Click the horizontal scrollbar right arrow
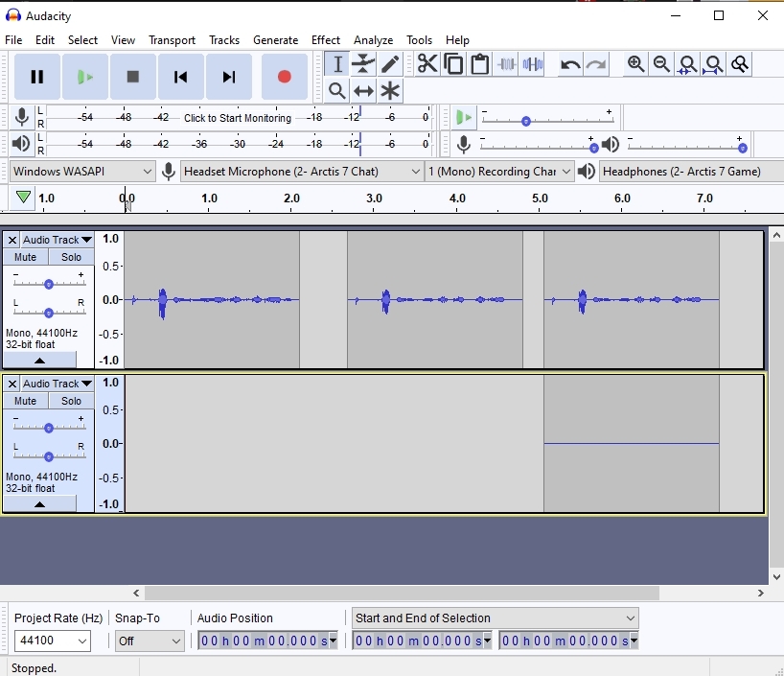Image resolution: width=784 pixels, height=676 pixels. [760, 593]
